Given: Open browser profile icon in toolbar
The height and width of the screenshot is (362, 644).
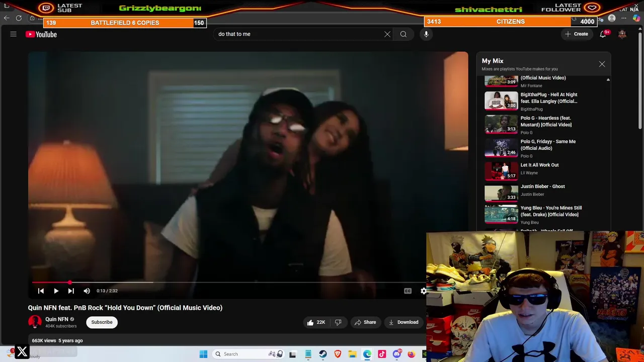Looking at the screenshot, I should (x=612, y=18).
